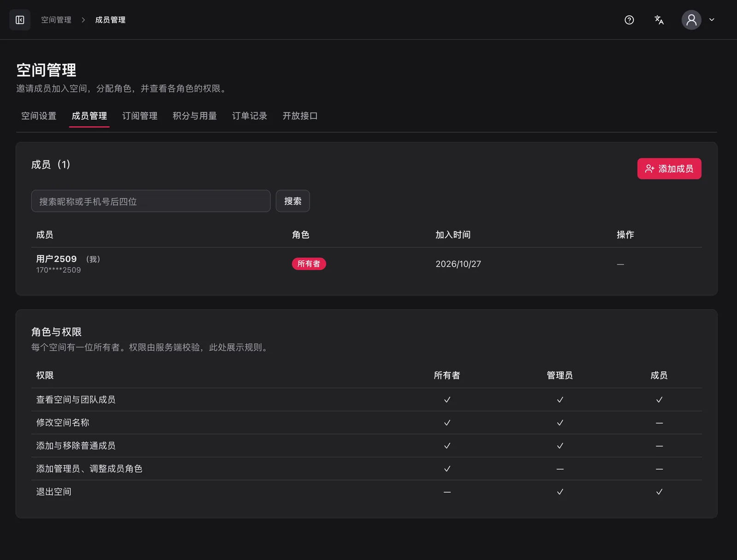The image size is (737, 560).
Task: Click the 查看空间与团队成员 permission row
Action: pyautogui.click(x=367, y=400)
